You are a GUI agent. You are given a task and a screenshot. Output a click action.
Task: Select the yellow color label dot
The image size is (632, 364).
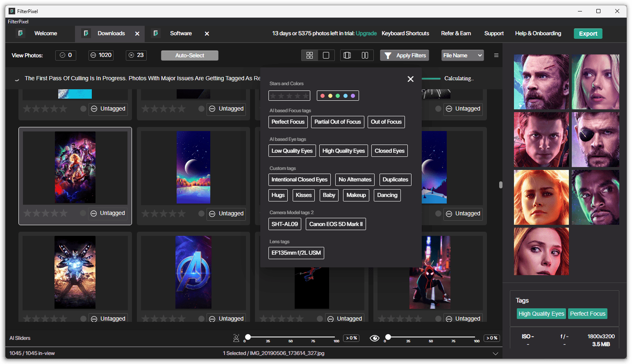coord(330,96)
